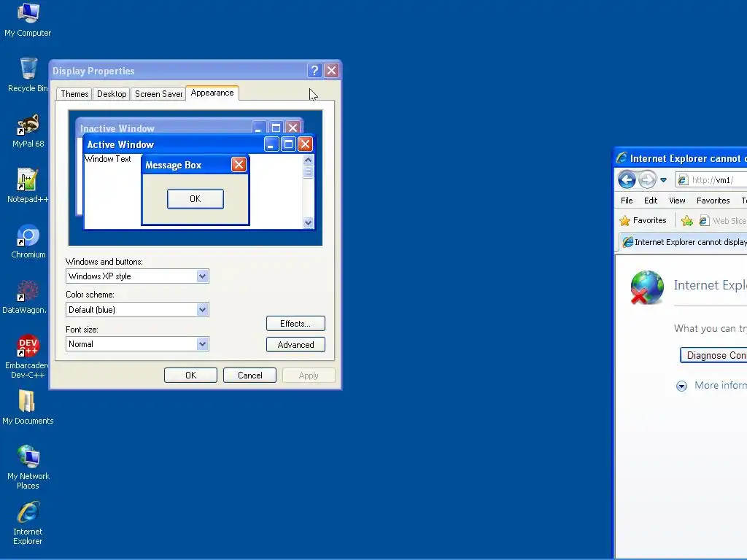Click the globe error icon in Internet Explorer

pyautogui.click(x=646, y=287)
